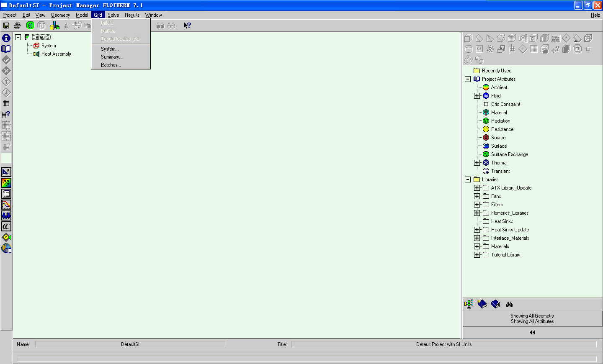Click the binoculars search icon in library panel
Screen dimensions: 603x364
(x=509, y=304)
